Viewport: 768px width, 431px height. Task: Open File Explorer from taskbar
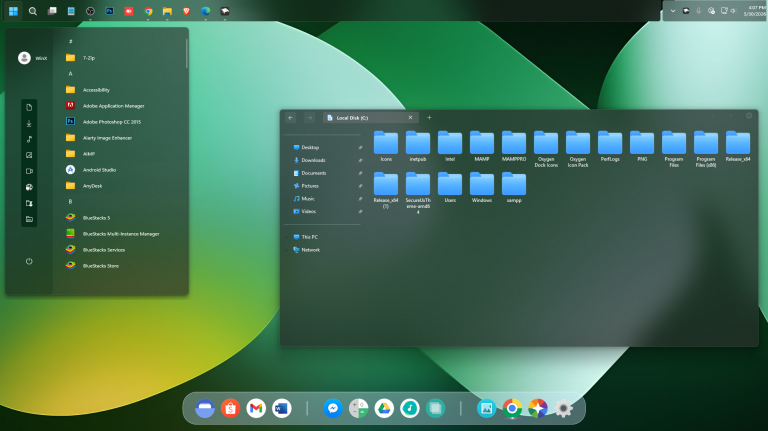tap(167, 11)
